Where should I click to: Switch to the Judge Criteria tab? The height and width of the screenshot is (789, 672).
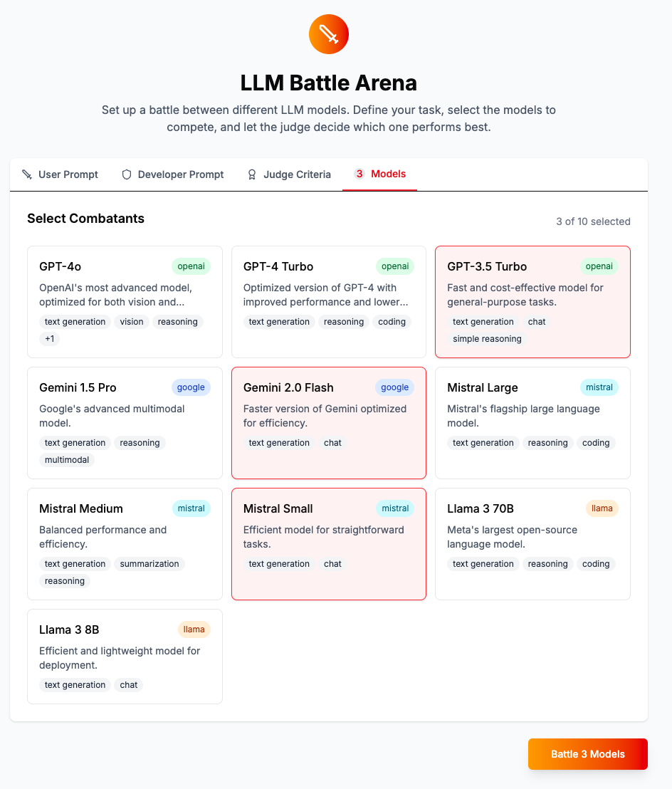[x=289, y=174]
